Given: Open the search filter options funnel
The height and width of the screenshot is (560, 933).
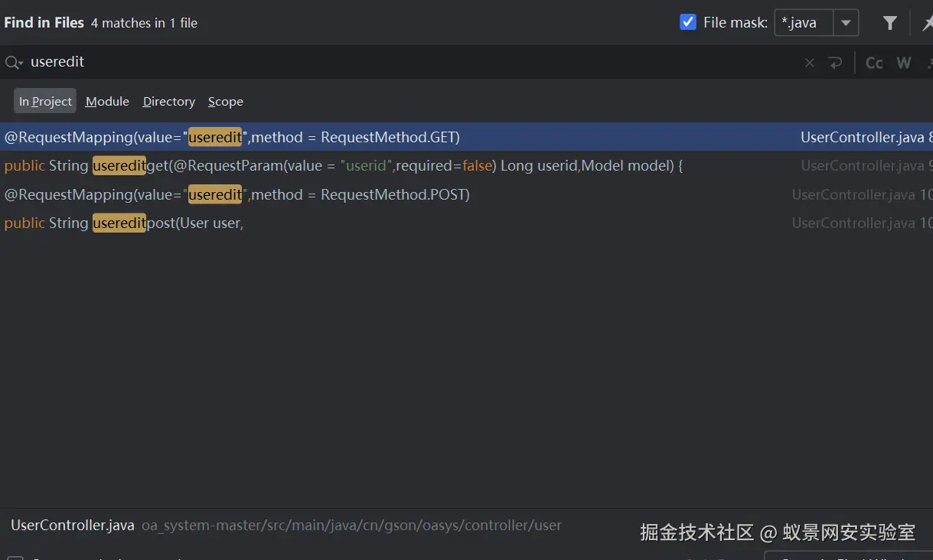Looking at the screenshot, I should (889, 23).
